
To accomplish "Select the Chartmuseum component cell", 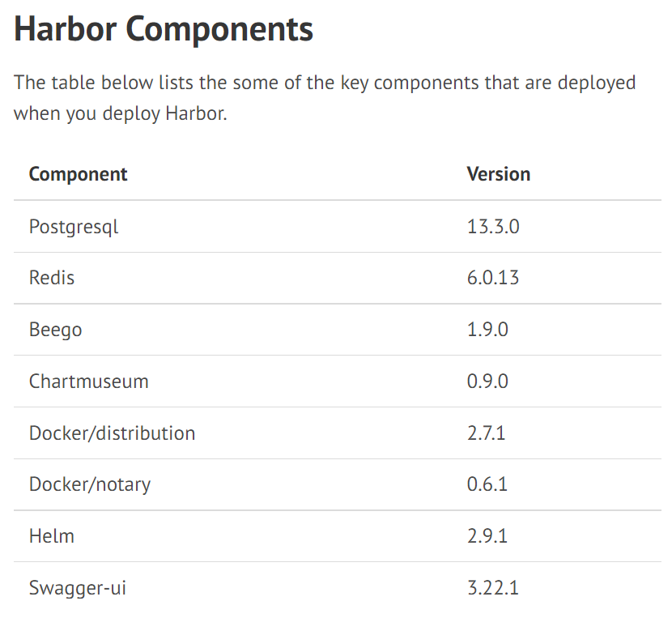I will coord(89,381).
